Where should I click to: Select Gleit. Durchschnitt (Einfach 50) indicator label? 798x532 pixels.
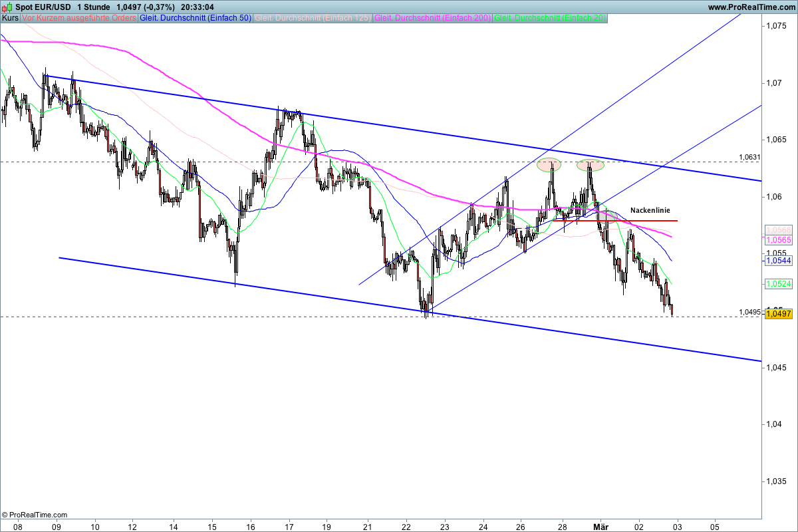point(196,18)
